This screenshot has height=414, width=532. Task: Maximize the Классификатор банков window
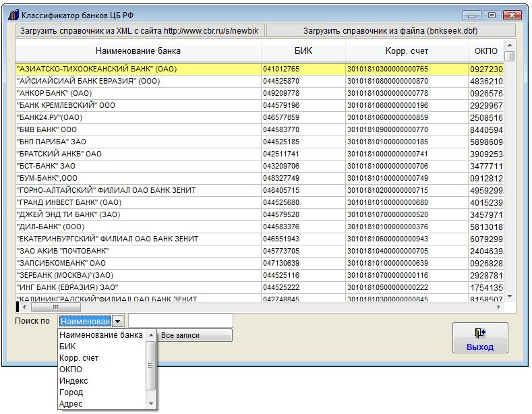(492, 15)
